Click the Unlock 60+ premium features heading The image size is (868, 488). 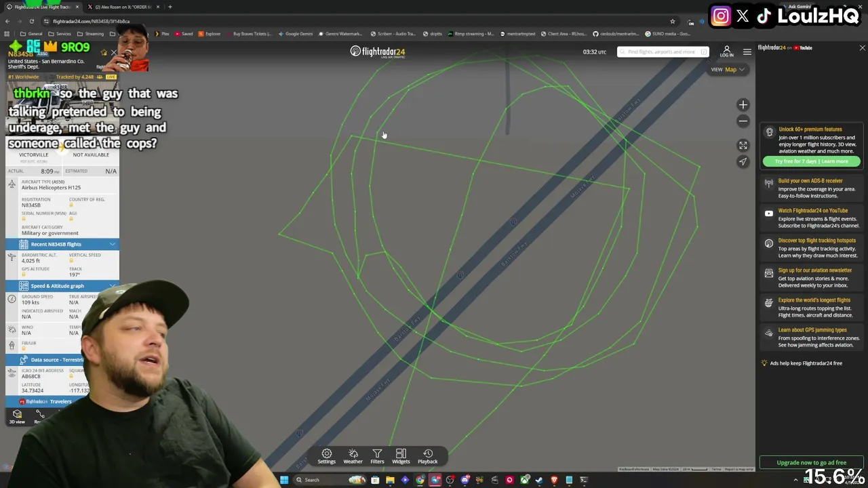click(x=810, y=129)
